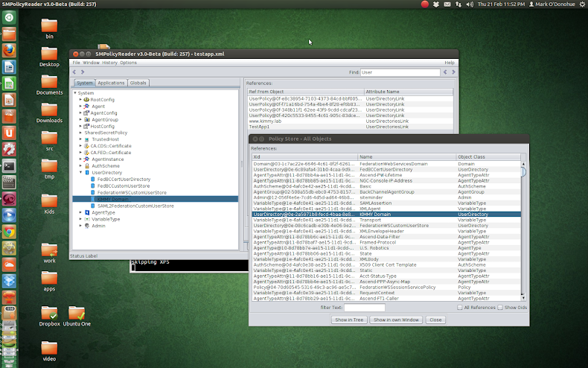Toggle the Show Oids checkbox
Viewport: 588px width, 368px height.
[x=499, y=307]
